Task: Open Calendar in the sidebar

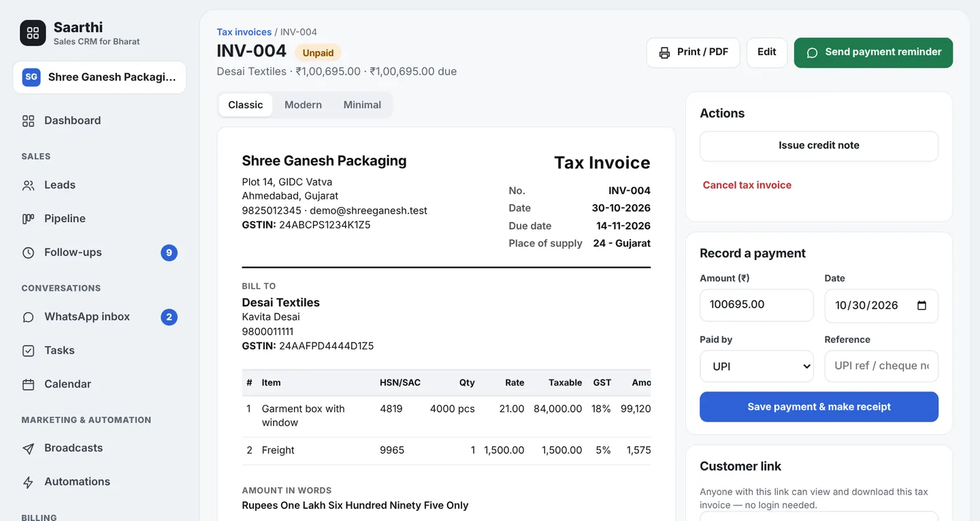Action: click(99, 384)
